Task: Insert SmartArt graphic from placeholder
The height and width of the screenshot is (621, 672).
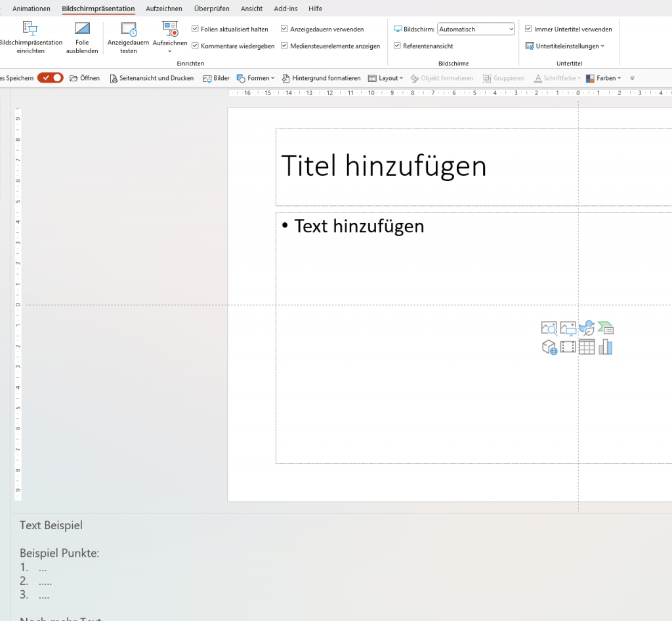Action: [606, 328]
